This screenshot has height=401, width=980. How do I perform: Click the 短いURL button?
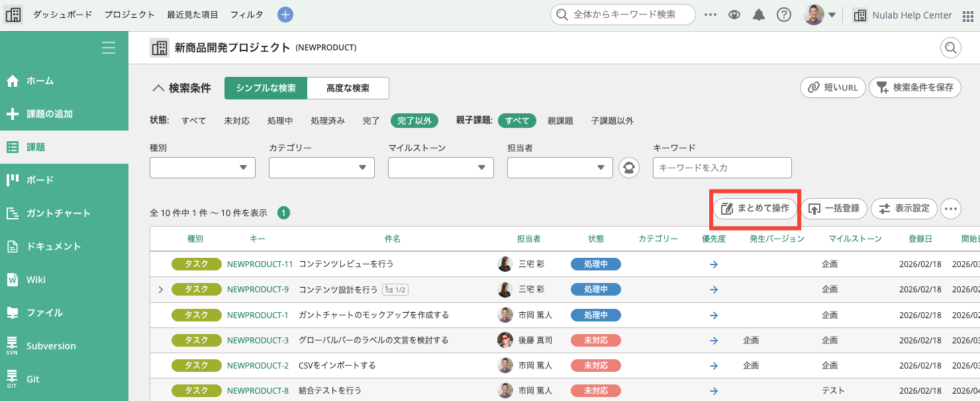[x=833, y=87]
